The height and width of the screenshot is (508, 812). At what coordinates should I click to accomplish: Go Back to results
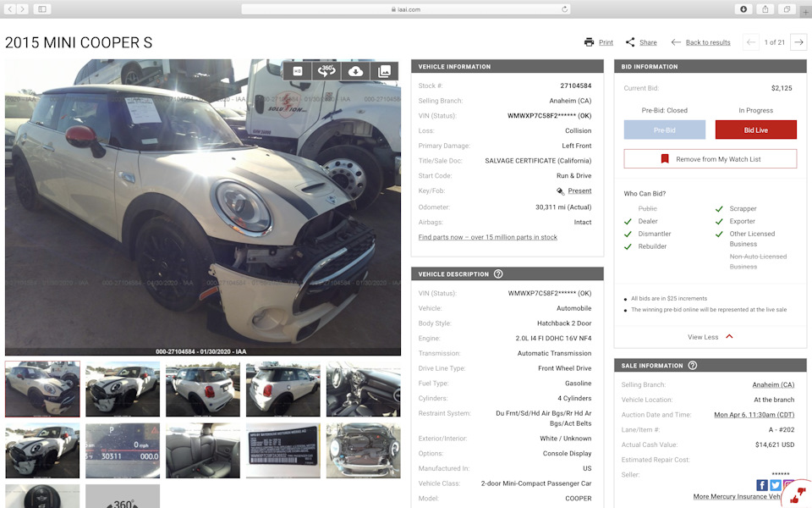tap(708, 42)
